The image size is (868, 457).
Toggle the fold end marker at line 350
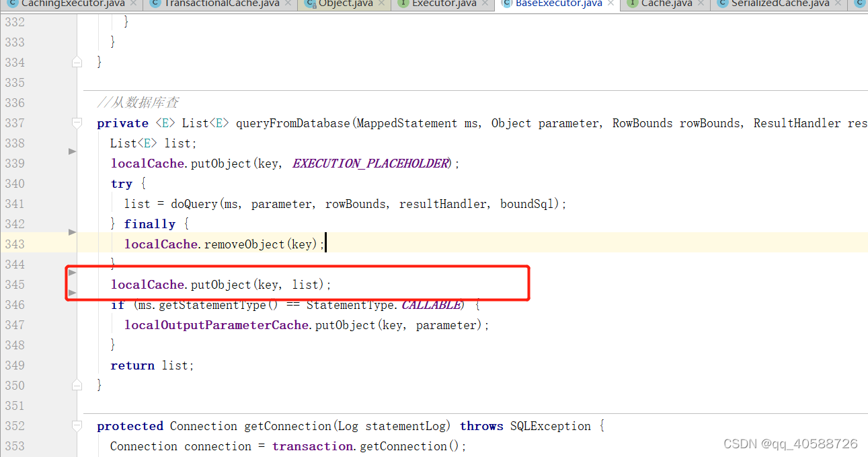click(x=77, y=385)
